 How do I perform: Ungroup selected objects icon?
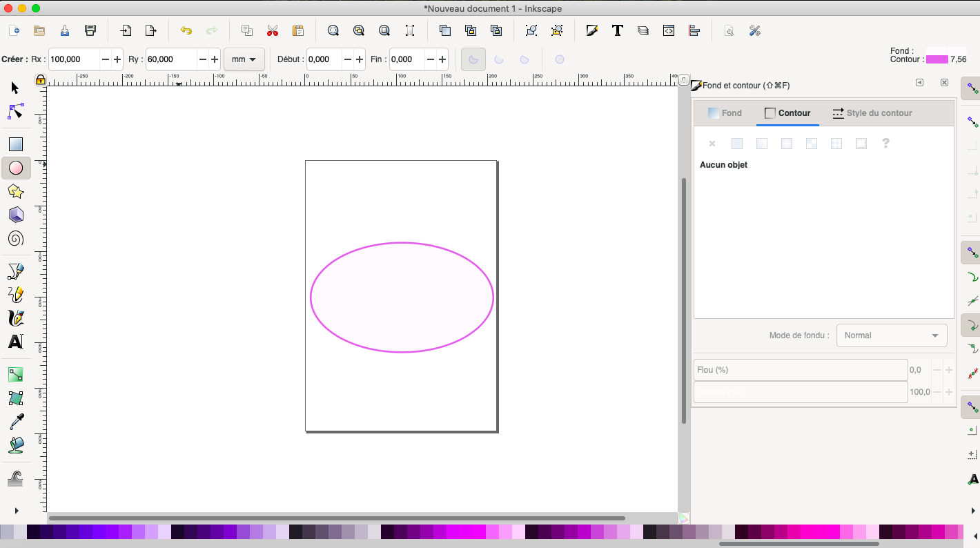(x=557, y=30)
